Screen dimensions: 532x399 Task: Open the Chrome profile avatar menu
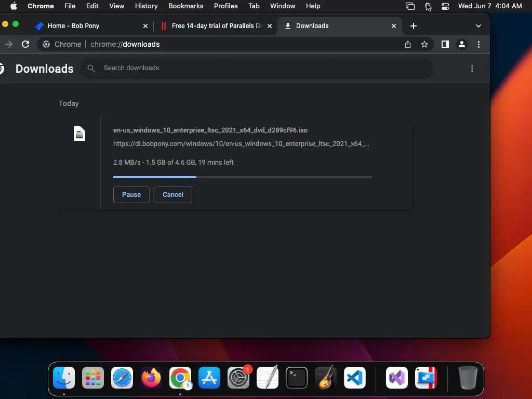pos(461,44)
